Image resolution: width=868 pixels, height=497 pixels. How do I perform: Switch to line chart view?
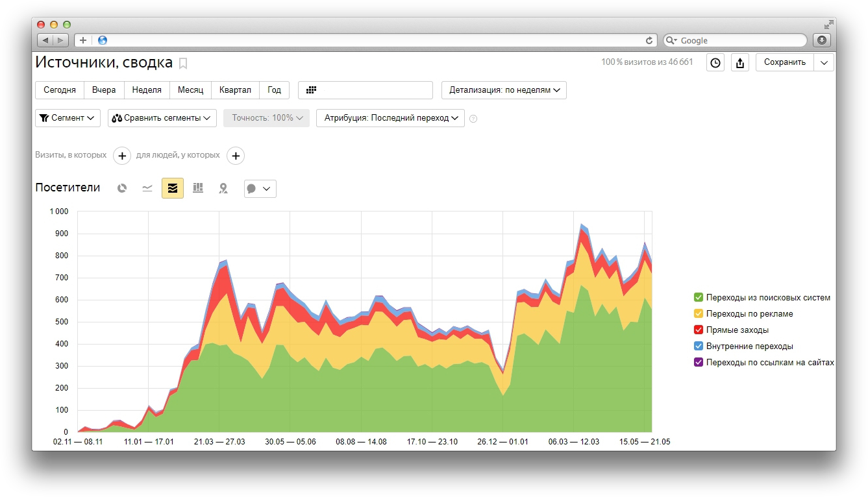147,188
